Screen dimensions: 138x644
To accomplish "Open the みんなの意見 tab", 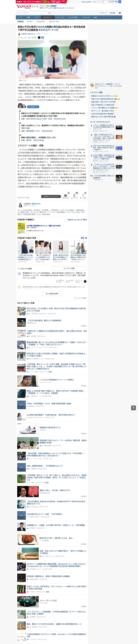I will click(x=73, y=17).
